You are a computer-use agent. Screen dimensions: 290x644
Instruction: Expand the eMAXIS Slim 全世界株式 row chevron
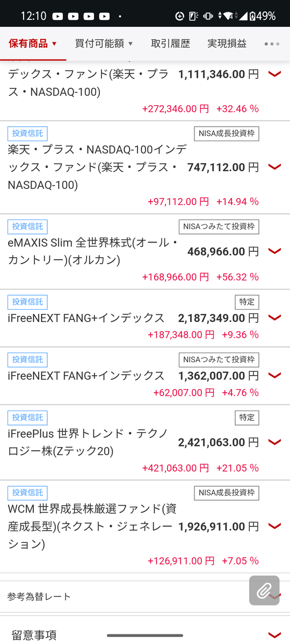274,251
